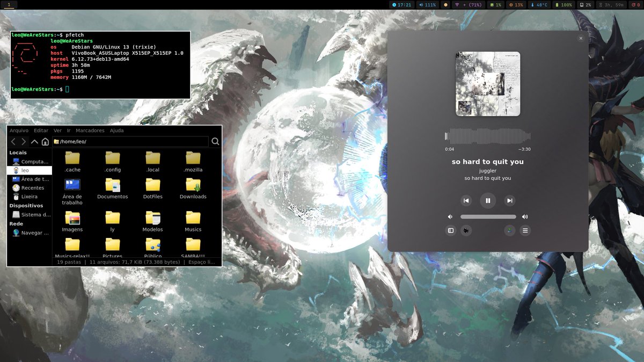Select the Documentos folder
The width and height of the screenshot is (644, 362).
point(113,189)
